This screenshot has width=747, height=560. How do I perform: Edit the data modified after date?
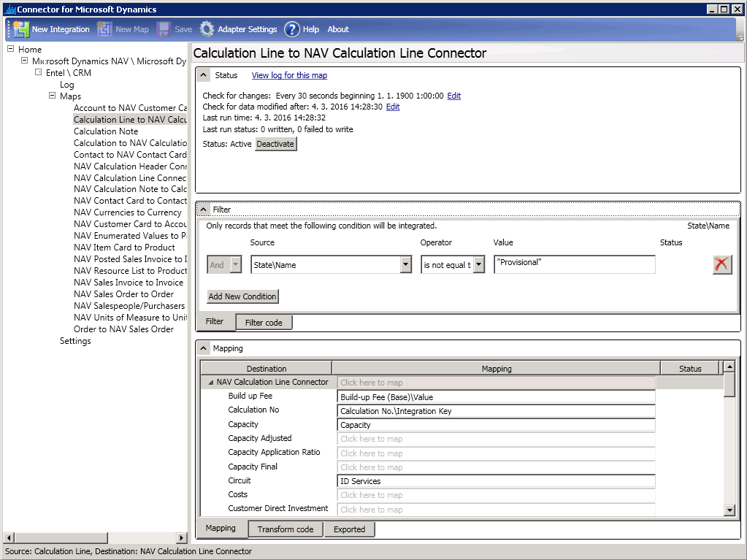(393, 107)
